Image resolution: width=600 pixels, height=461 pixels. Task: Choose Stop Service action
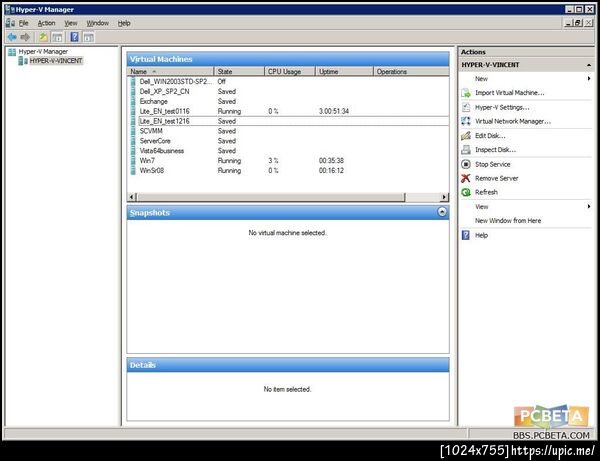pyautogui.click(x=492, y=165)
